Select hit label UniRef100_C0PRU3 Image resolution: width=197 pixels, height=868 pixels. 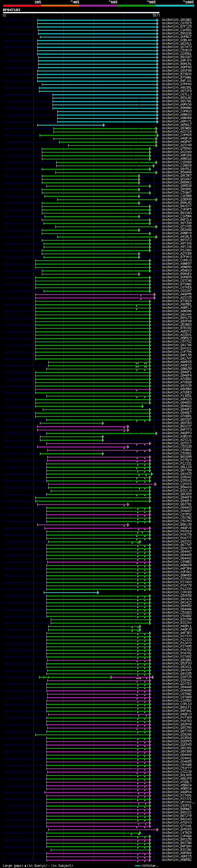[177, 111]
